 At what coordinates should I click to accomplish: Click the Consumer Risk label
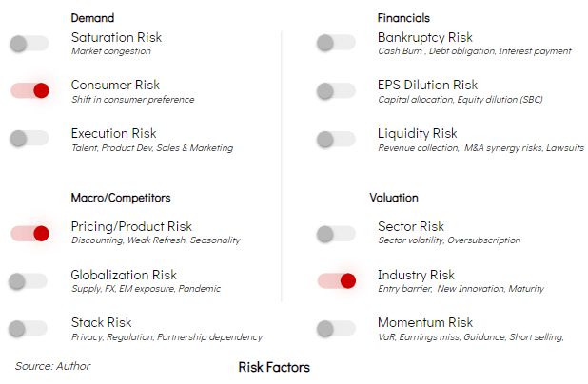pos(115,85)
